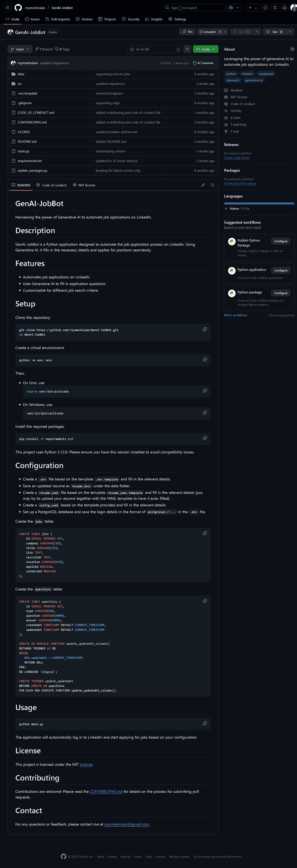Open the data folder

click(21, 74)
